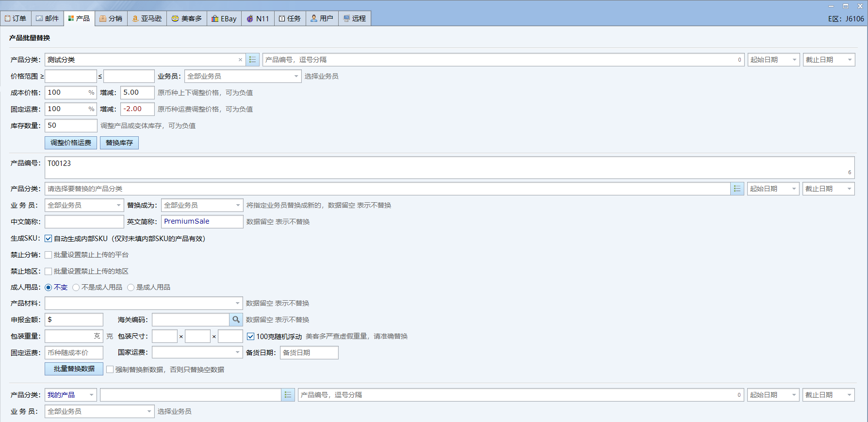
Task: Click the 海关编码 input field
Action: tap(190, 320)
